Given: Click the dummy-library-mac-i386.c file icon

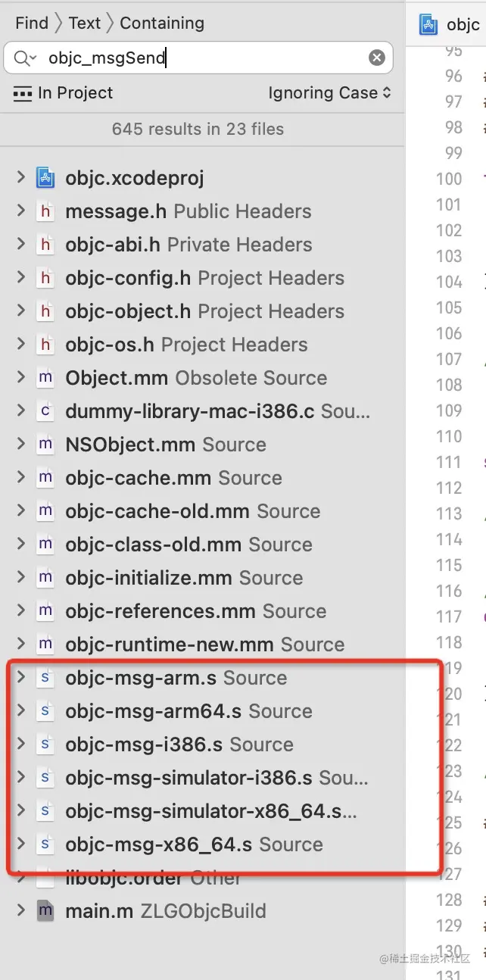Looking at the screenshot, I should point(45,412).
